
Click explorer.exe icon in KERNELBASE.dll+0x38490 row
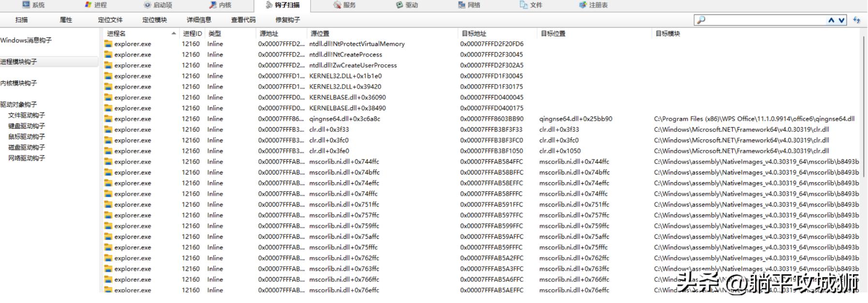tap(108, 108)
